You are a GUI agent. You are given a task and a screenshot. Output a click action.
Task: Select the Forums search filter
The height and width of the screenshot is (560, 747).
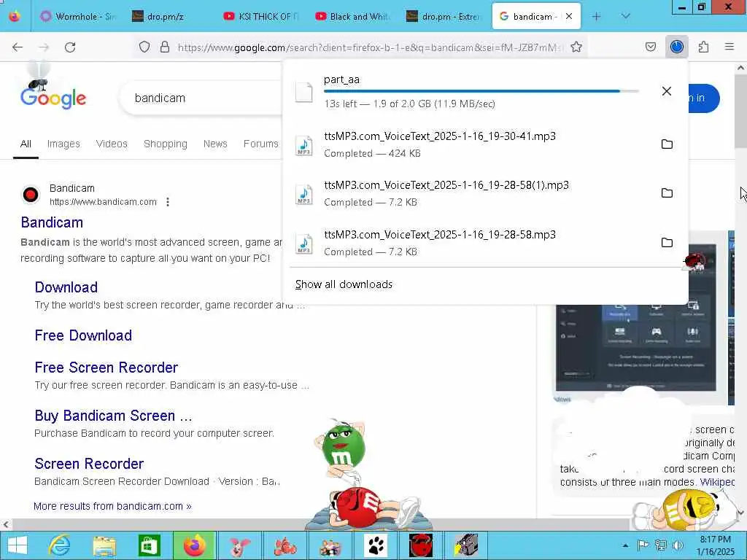[260, 144]
